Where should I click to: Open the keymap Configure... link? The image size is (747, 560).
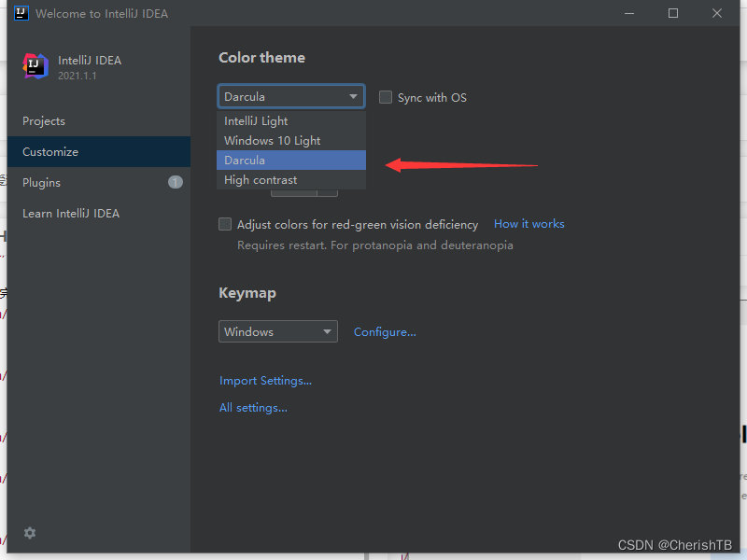point(385,332)
